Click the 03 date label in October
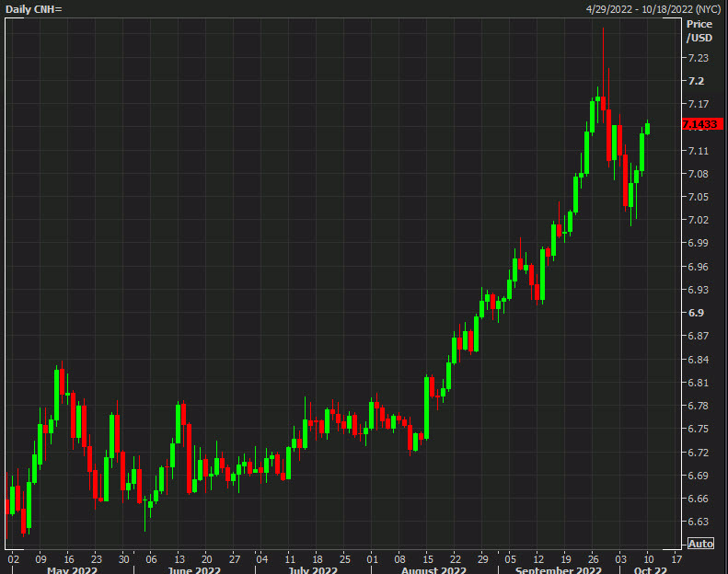 pos(620,559)
